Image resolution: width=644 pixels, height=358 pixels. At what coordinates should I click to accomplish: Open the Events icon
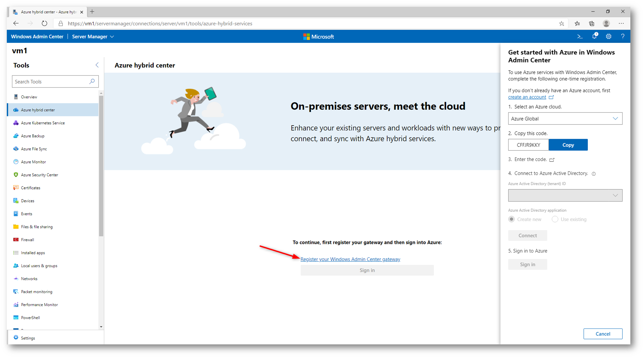16,213
